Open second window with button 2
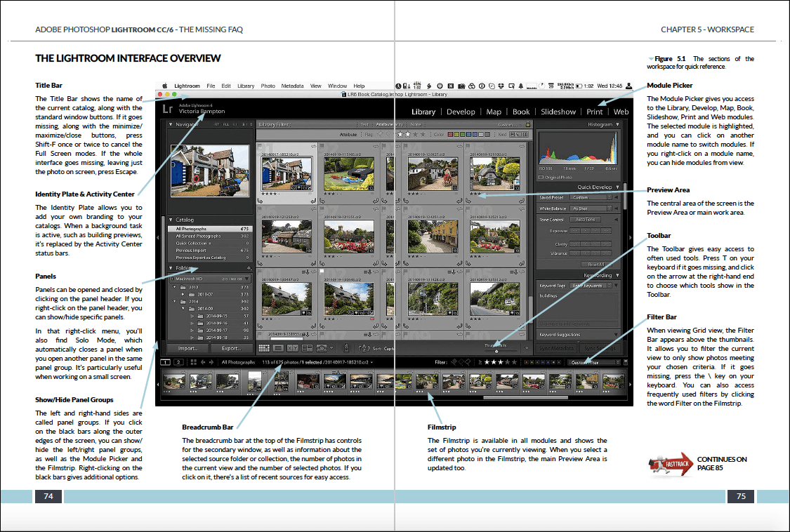Viewport: 790px width, 532px height. [x=178, y=362]
